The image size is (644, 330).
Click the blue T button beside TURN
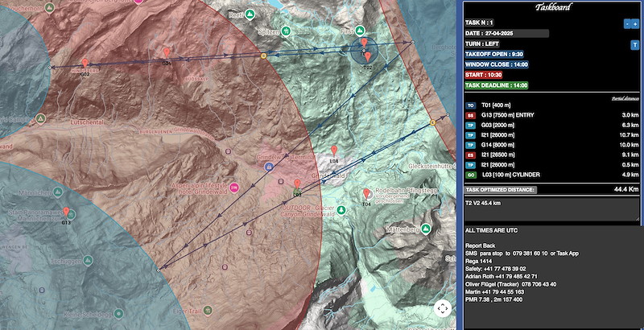634,45
